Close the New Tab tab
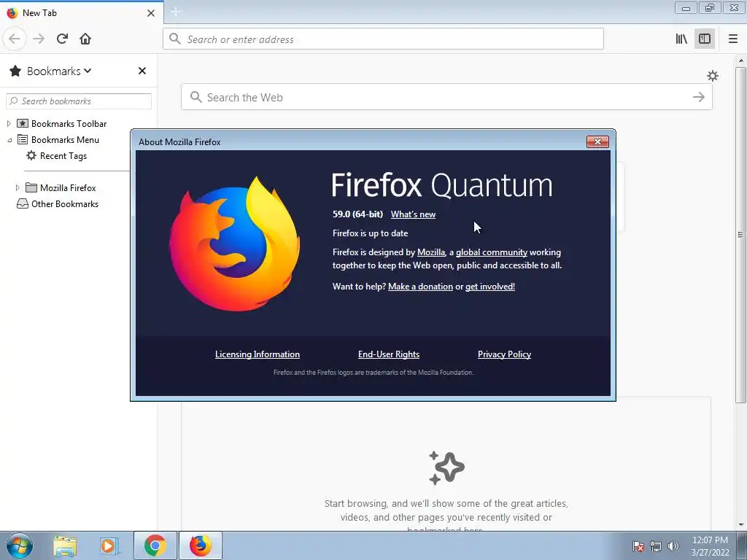 coord(150,13)
